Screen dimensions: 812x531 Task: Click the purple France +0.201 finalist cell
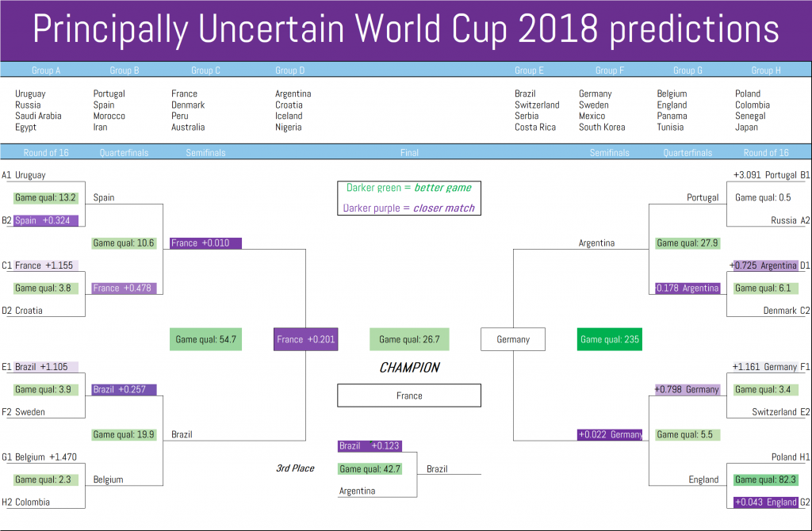(x=305, y=339)
